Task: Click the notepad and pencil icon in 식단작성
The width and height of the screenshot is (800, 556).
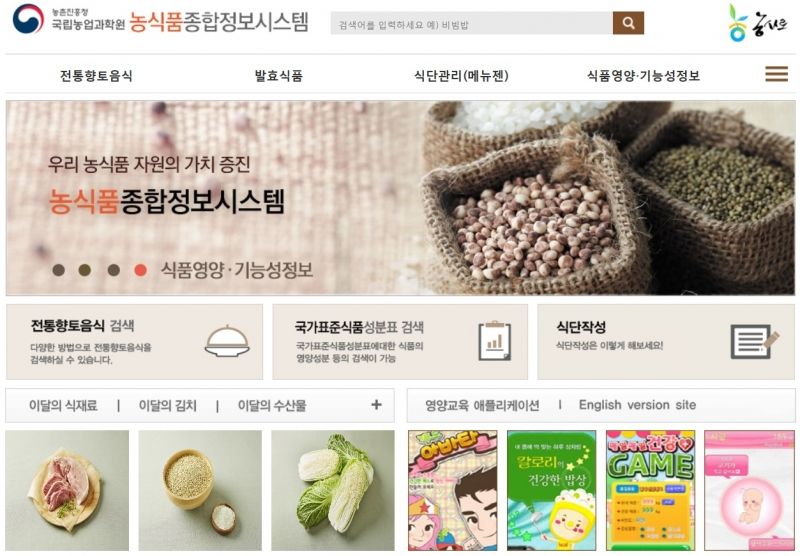Action: click(x=754, y=341)
